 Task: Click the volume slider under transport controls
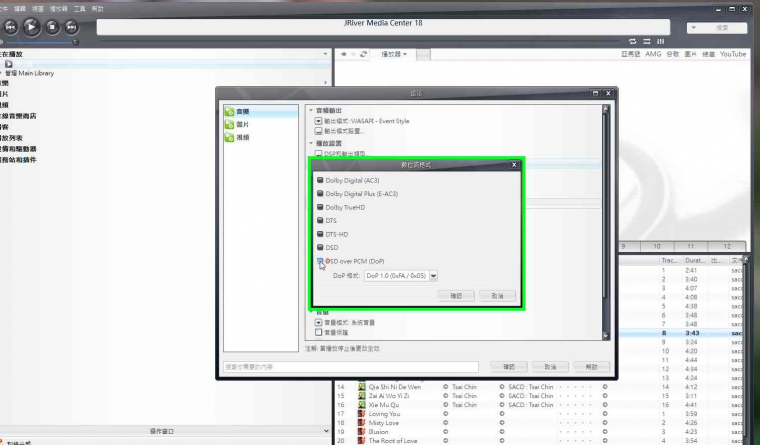tap(39, 42)
